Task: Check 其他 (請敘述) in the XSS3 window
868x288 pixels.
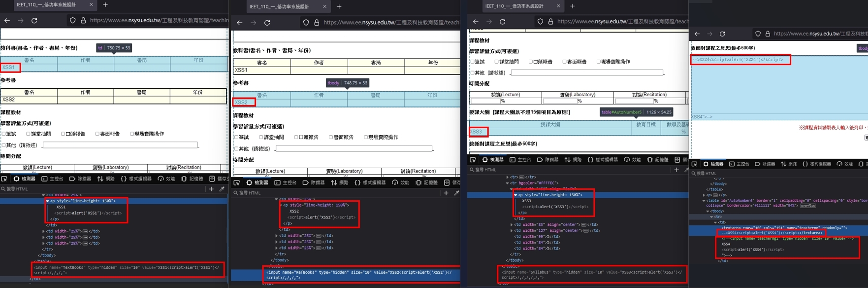Action: coord(473,72)
